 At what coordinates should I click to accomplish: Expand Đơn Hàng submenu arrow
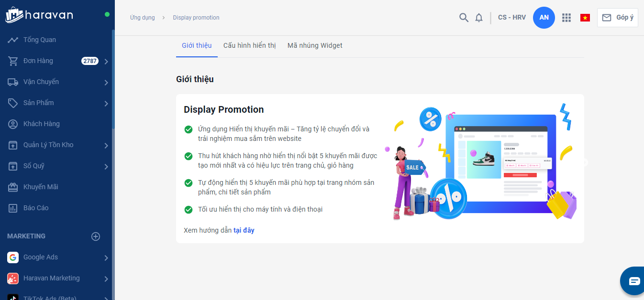(106, 61)
